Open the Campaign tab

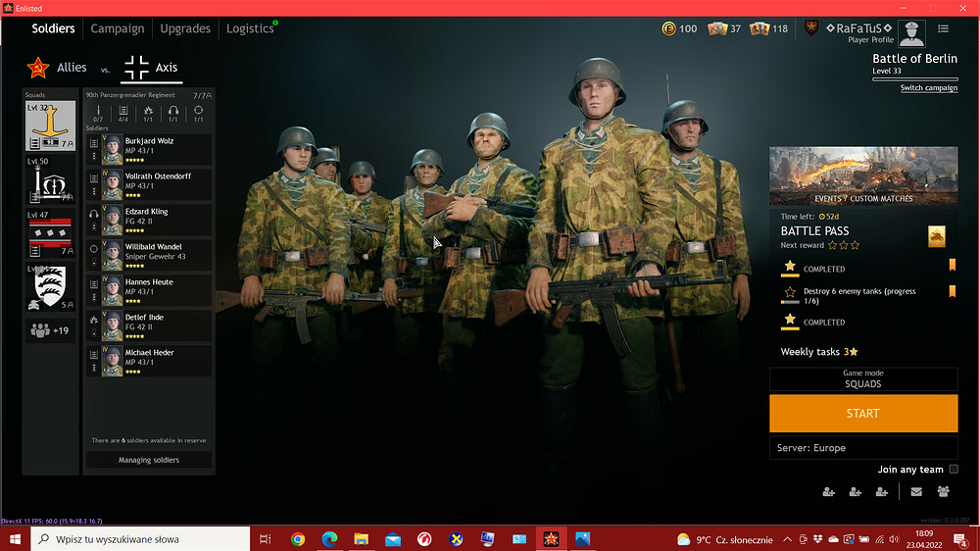click(118, 28)
